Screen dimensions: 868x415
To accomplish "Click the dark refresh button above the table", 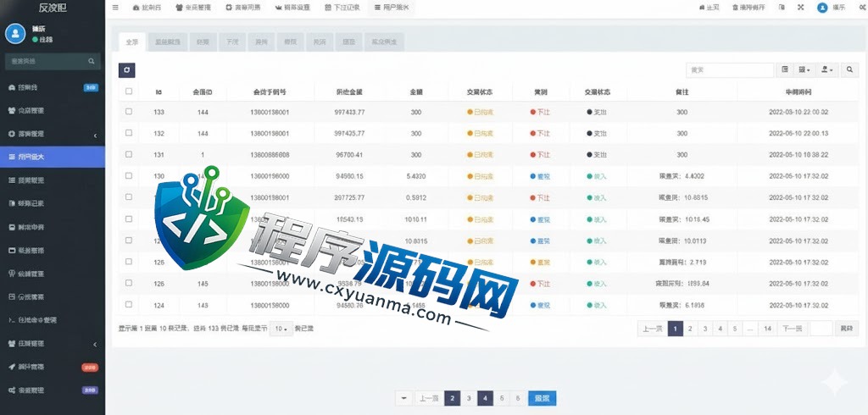I will tap(127, 70).
